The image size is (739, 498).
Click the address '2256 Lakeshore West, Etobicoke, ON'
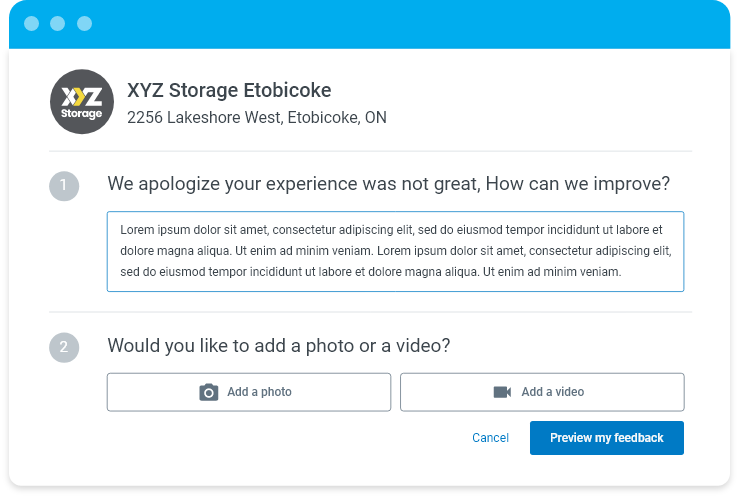click(257, 118)
